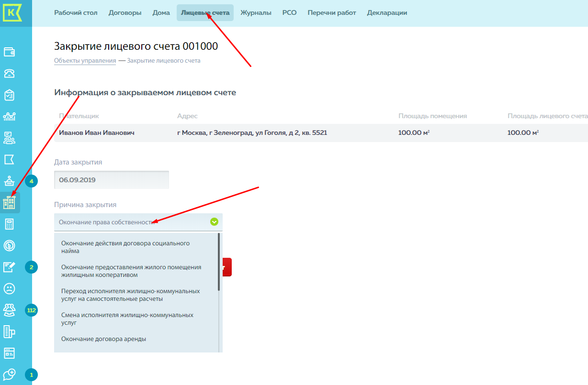Open the group of users sidebar icon
This screenshot has height=385, width=588.
pos(10,310)
